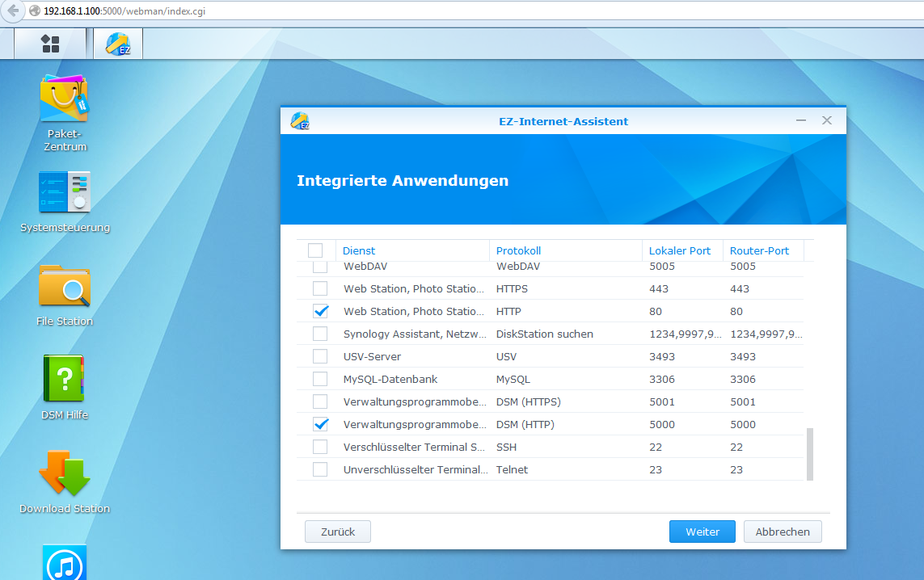Select the USV-Server row text
924x580 pixels.
tap(372, 357)
